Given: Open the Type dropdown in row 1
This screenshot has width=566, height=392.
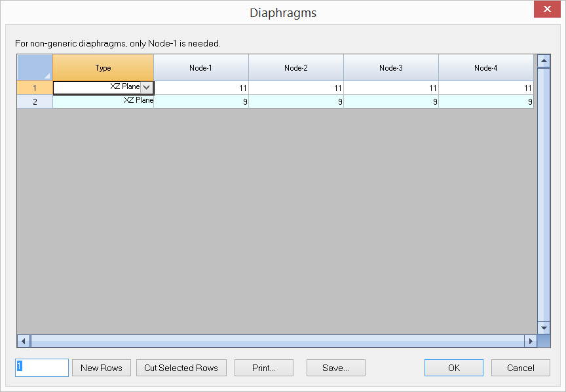Looking at the screenshot, I should tap(147, 87).
